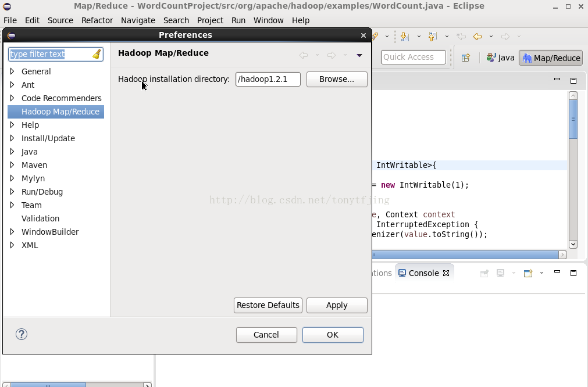The image size is (588, 387).
Task: Select Hadoop Map/Reduce tree item
Action: 56,112
